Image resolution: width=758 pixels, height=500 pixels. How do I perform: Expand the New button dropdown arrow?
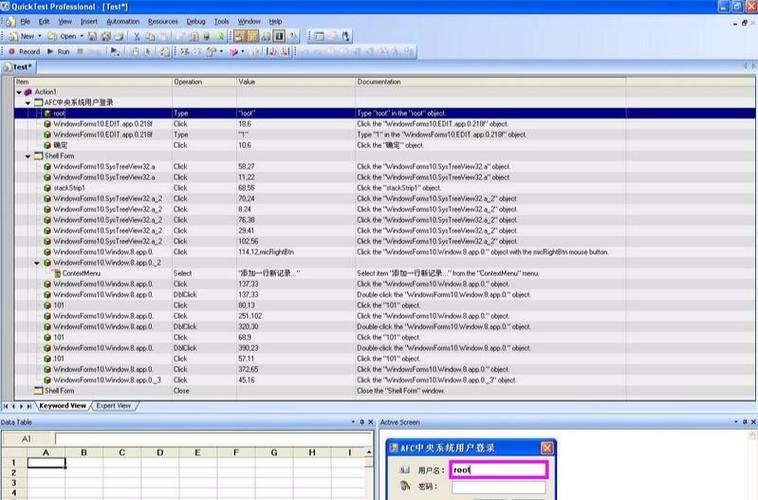[x=40, y=36]
